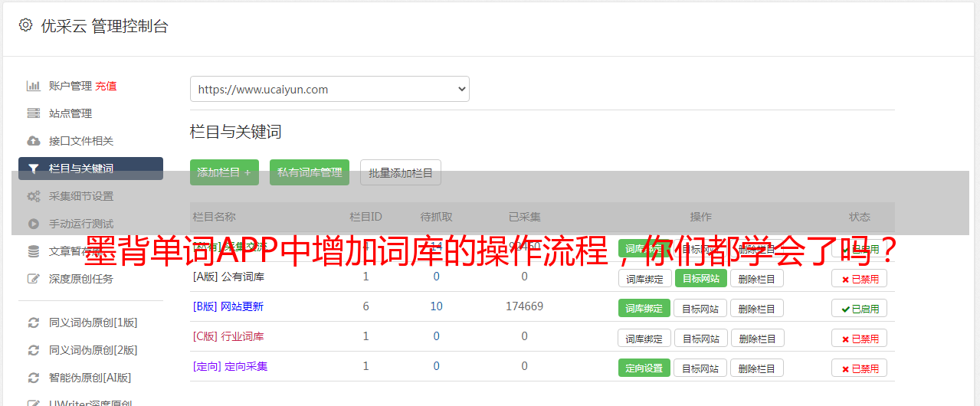The height and width of the screenshot is (406, 980).
Task: Click the play icon for 手动运行测试
Action: coord(33,224)
